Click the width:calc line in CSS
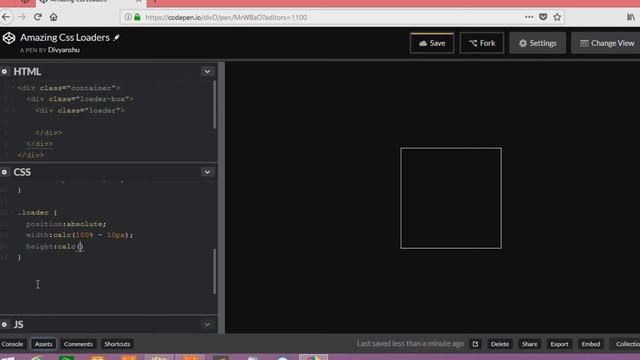This screenshot has height=360, width=640. (80, 235)
